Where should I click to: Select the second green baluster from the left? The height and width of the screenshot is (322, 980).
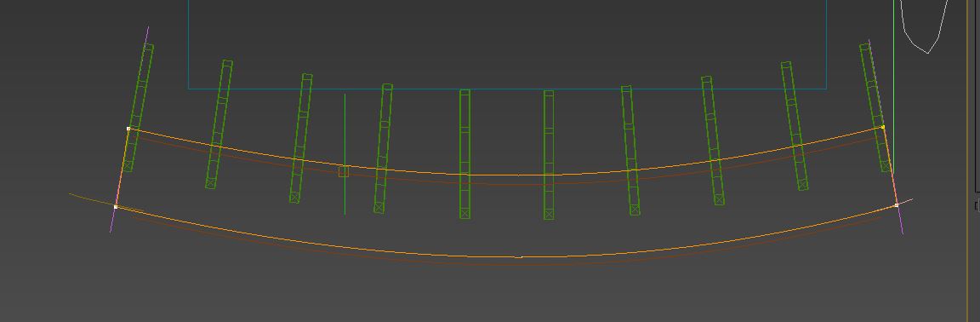tap(219, 124)
